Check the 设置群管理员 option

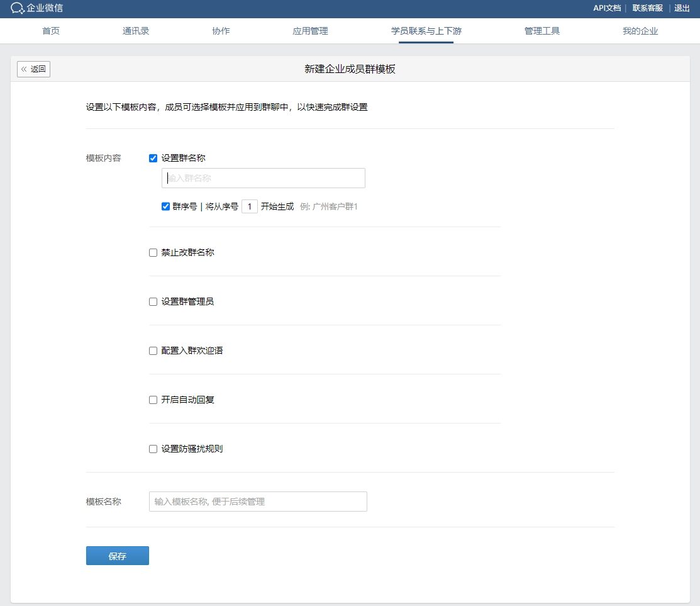point(153,302)
